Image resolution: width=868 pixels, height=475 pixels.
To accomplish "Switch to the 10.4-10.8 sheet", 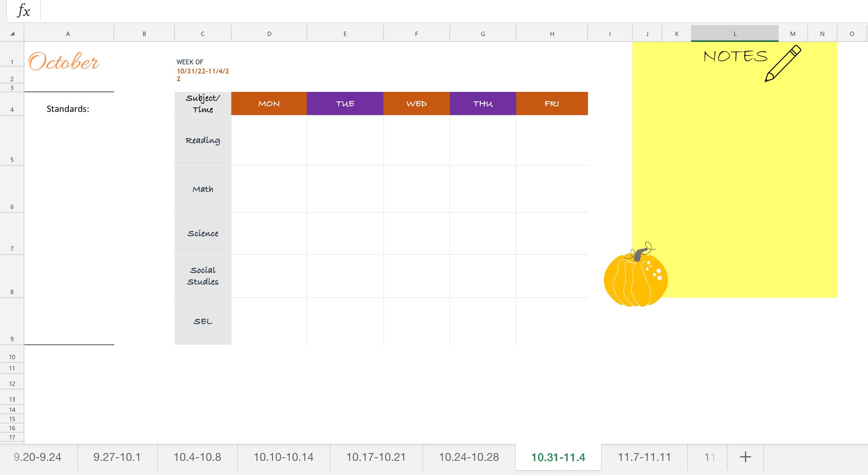I will click(197, 457).
